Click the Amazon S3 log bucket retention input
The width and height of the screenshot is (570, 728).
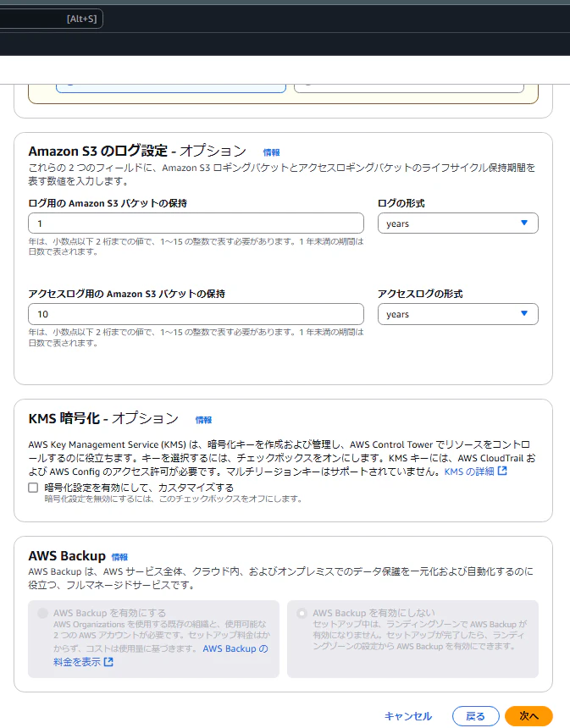pos(196,223)
